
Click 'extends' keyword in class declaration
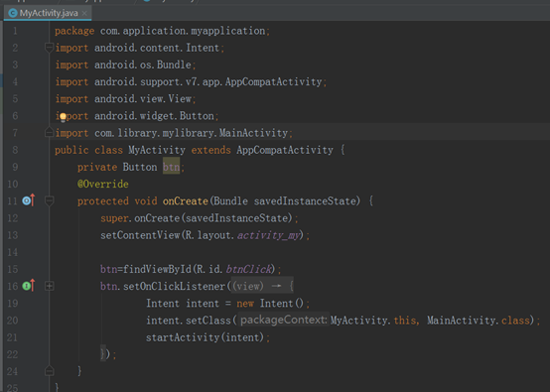210,150
